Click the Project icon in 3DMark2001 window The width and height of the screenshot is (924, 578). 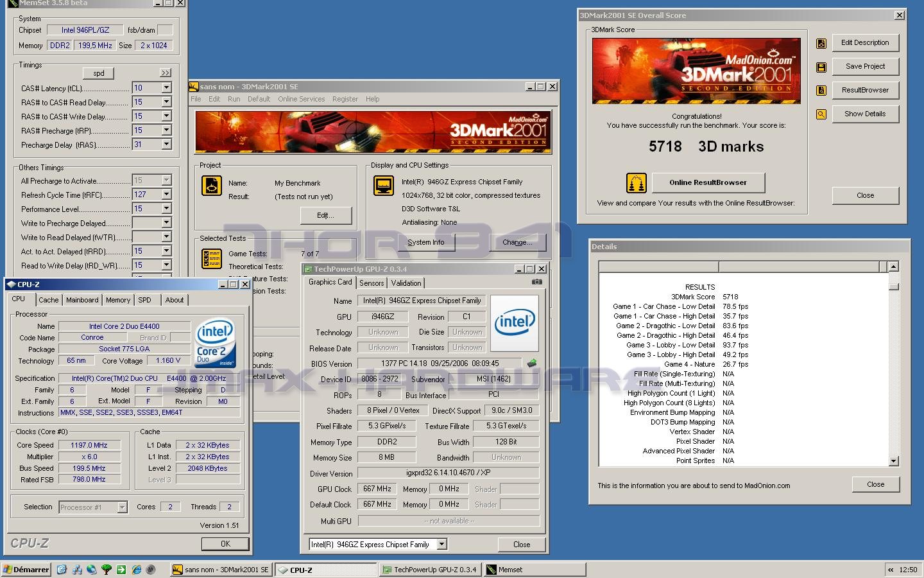coord(212,186)
